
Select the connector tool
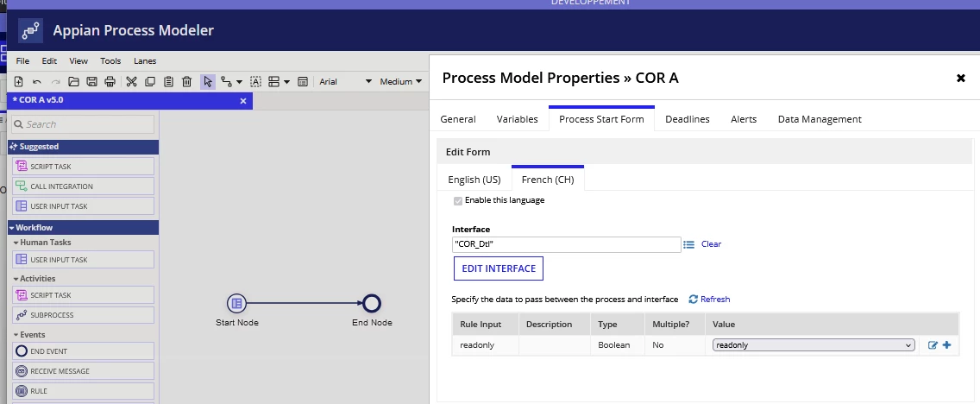point(226,82)
